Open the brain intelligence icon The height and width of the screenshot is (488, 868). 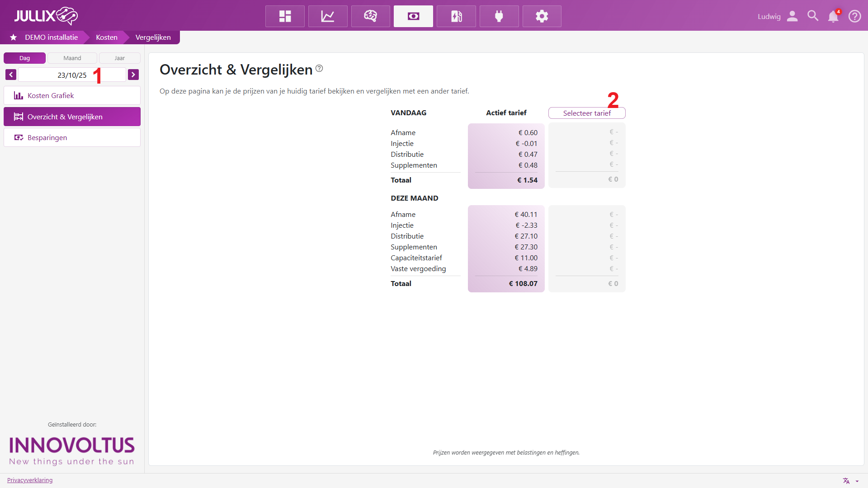(x=370, y=16)
